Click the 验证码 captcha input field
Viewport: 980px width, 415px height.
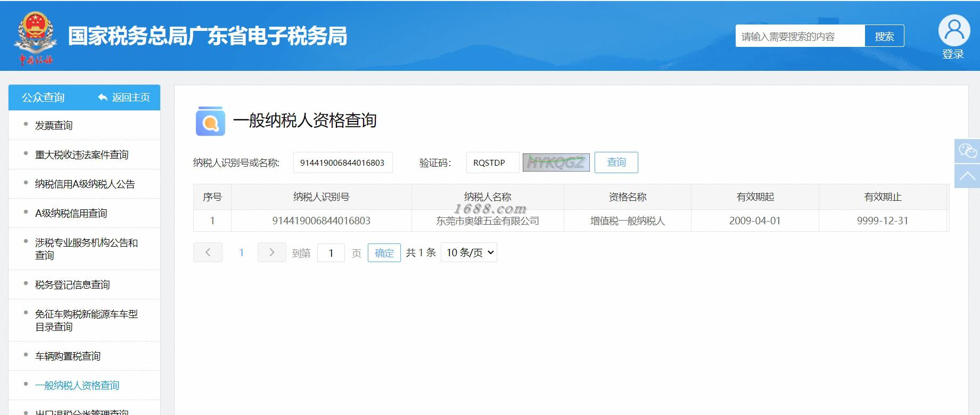point(492,162)
